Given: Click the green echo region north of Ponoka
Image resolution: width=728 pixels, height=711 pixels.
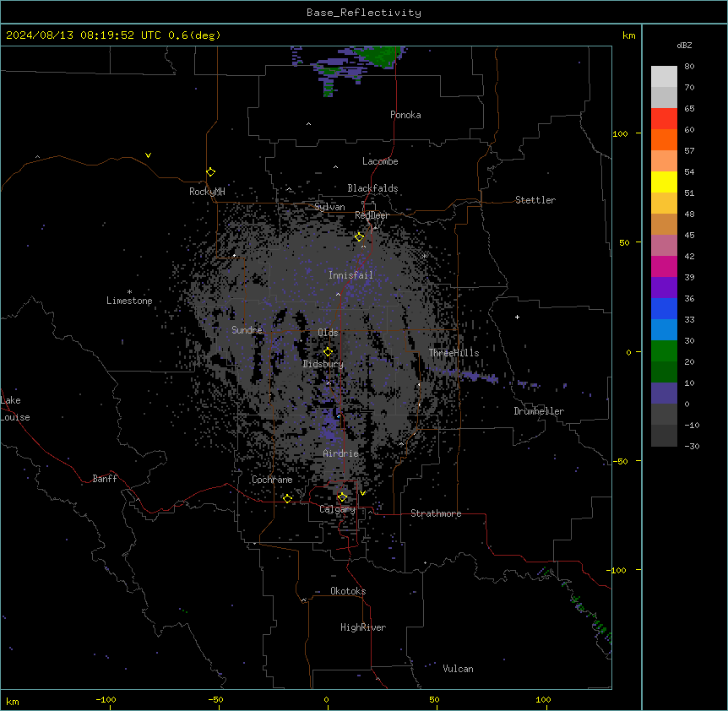Looking at the screenshot, I should [x=381, y=57].
